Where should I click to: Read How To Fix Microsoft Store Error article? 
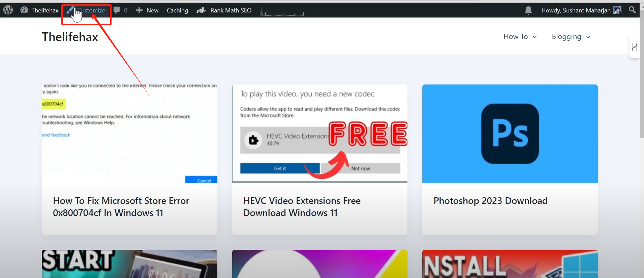pos(121,207)
